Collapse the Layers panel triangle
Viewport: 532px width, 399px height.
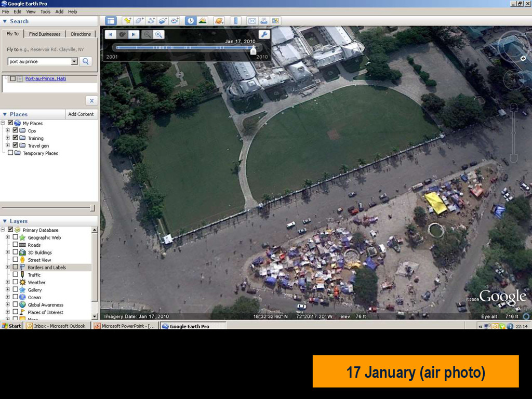point(5,221)
